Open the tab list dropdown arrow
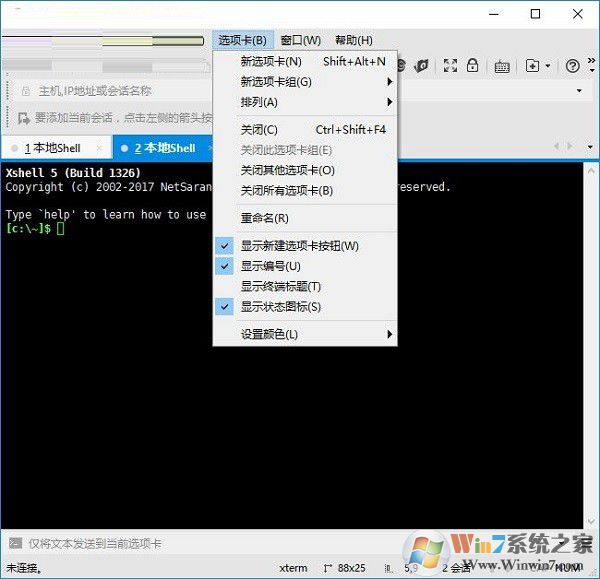600x579 pixels. coord(590,147)
